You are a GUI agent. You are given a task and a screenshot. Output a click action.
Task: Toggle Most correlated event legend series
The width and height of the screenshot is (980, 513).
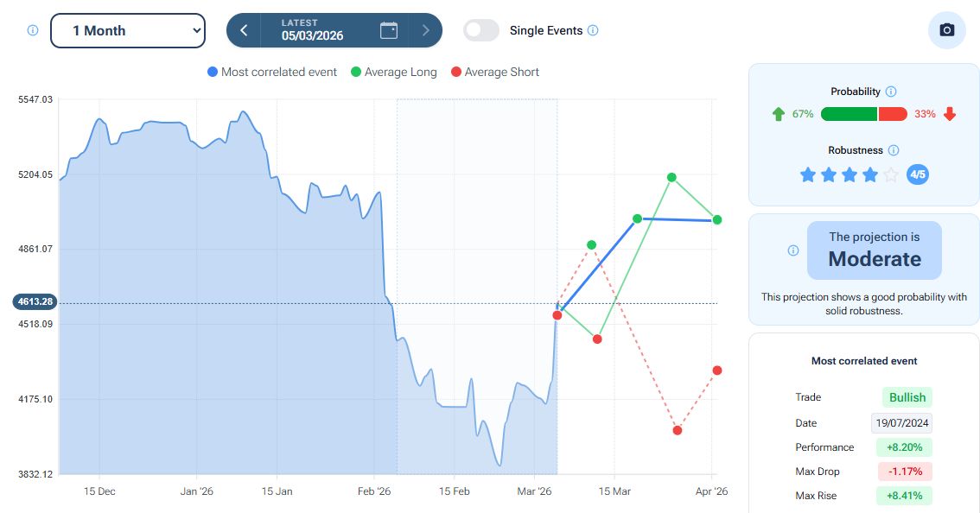272,73
